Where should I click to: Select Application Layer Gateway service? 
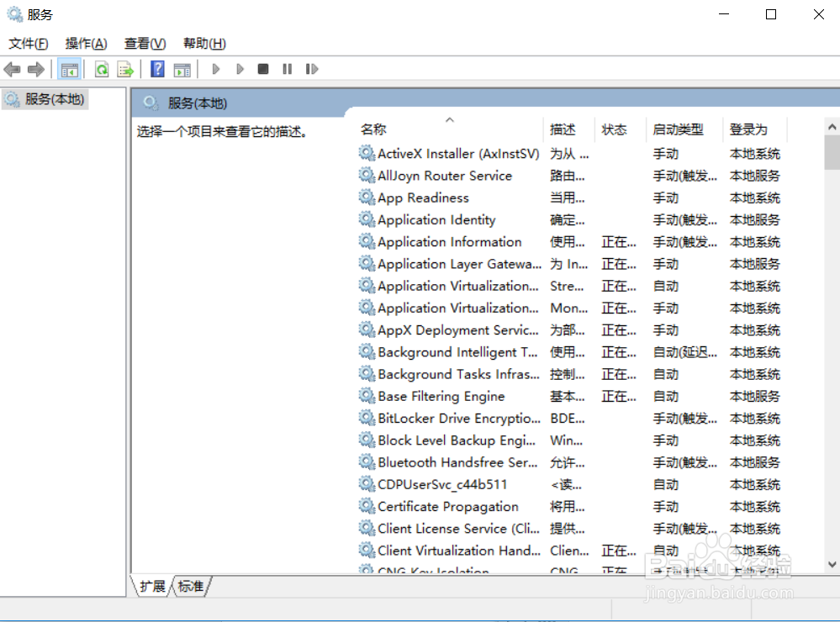pyautogui.click(x=569, y=264)
